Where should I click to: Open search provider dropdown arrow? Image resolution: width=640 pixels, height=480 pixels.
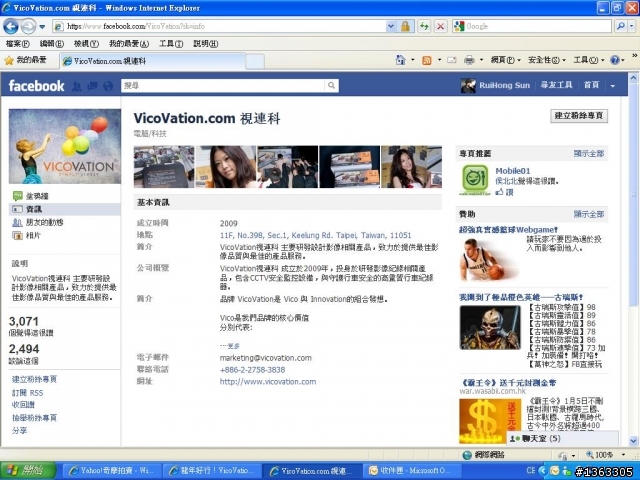tap(632, 27)
